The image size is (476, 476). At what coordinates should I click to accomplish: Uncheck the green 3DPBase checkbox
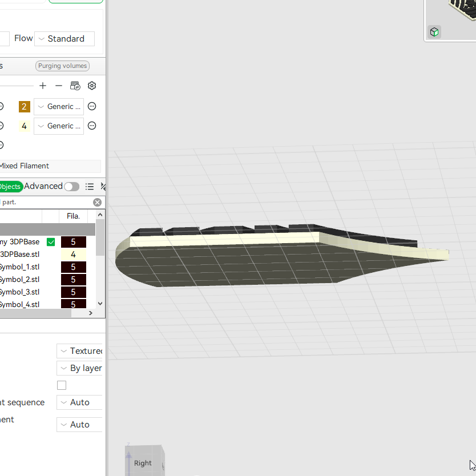51,242
